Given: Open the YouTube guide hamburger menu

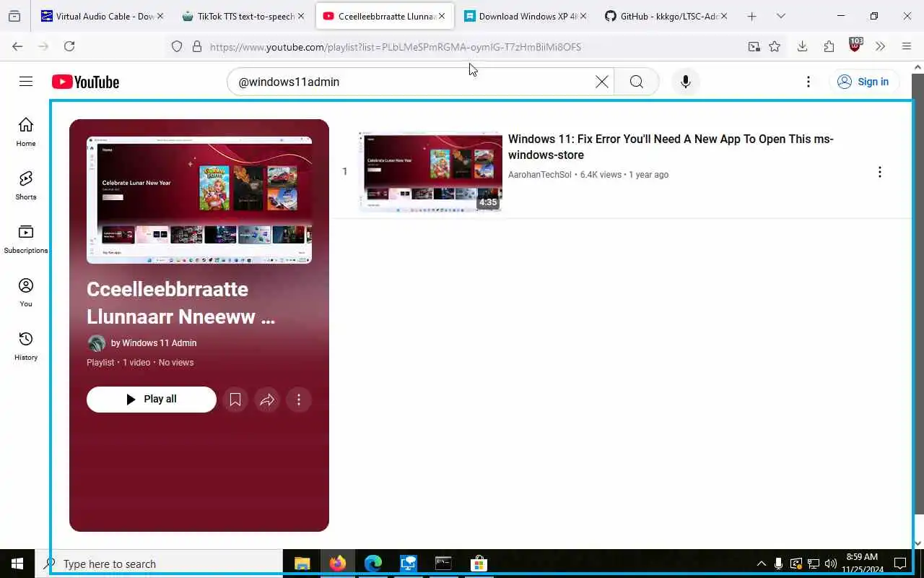Looking at the screenshot, I should [x=26, y=82].
